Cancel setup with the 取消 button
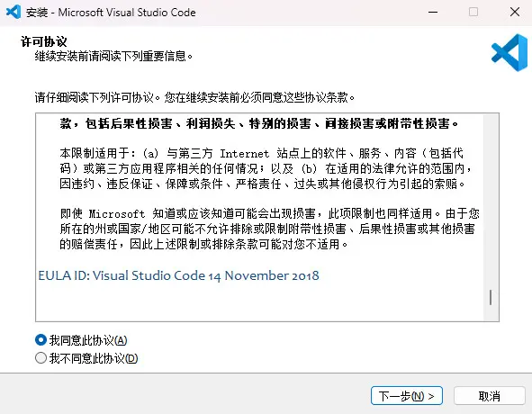 [x=490, y=396]
